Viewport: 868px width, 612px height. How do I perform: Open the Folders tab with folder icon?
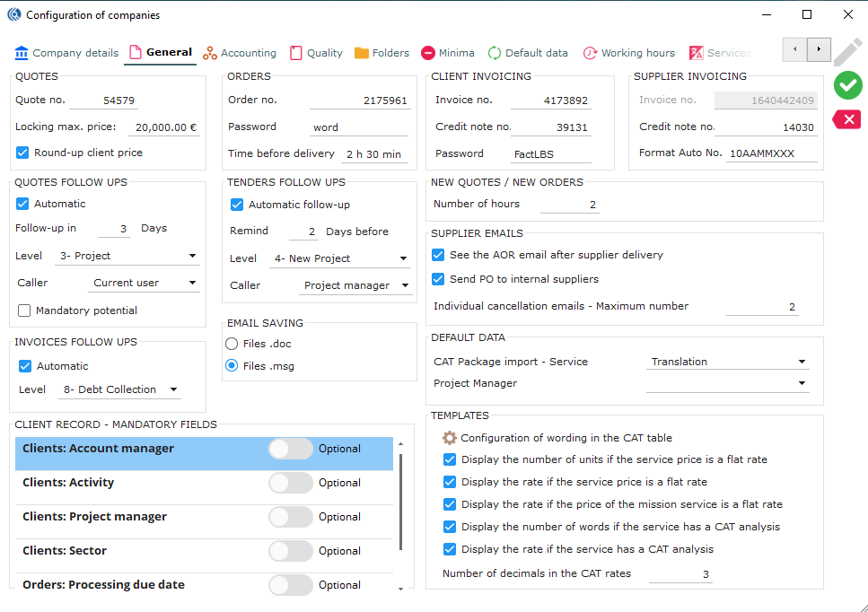tap(381, 53)
